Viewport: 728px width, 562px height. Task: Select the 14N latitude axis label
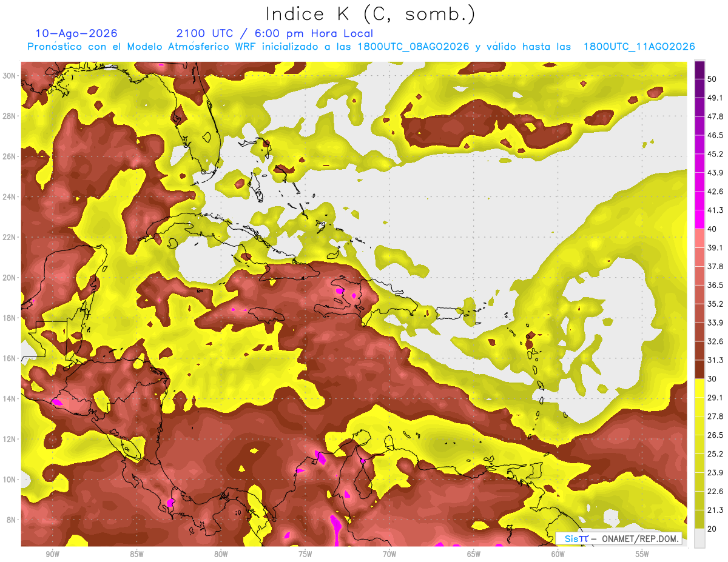coord(10,399)
